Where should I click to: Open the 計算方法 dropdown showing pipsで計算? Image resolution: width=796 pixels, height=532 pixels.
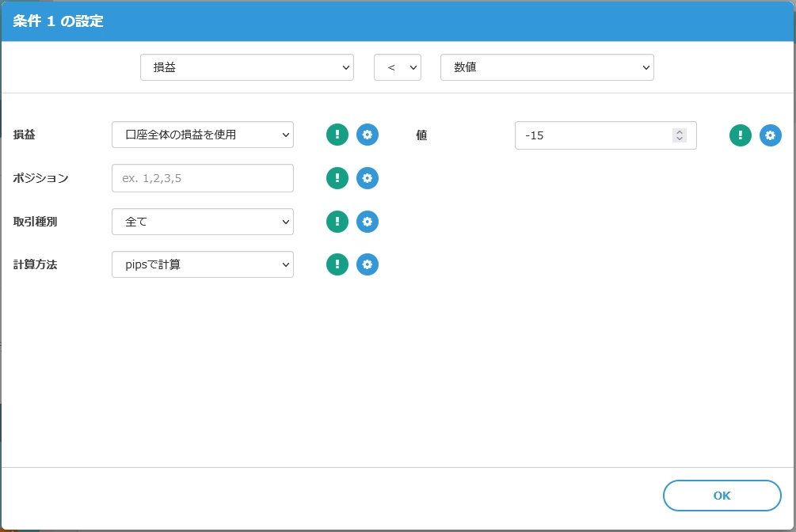(202, 264)
